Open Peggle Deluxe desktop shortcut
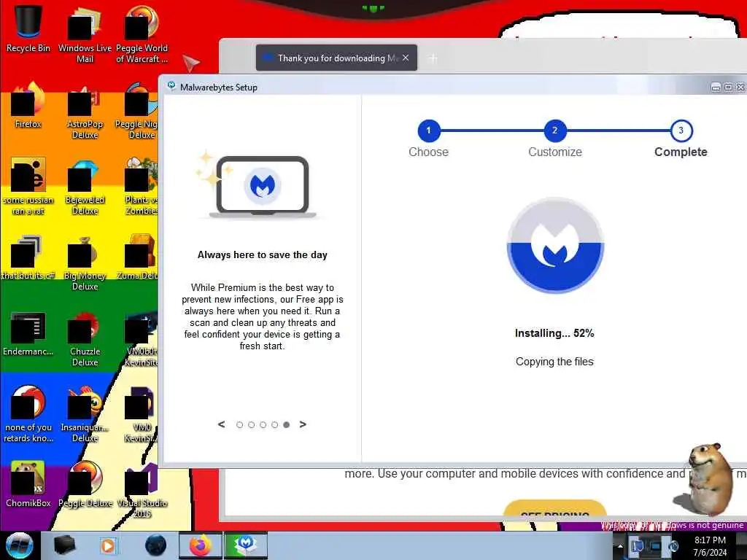This screenshot has height=560, width=747. point(85,483)
